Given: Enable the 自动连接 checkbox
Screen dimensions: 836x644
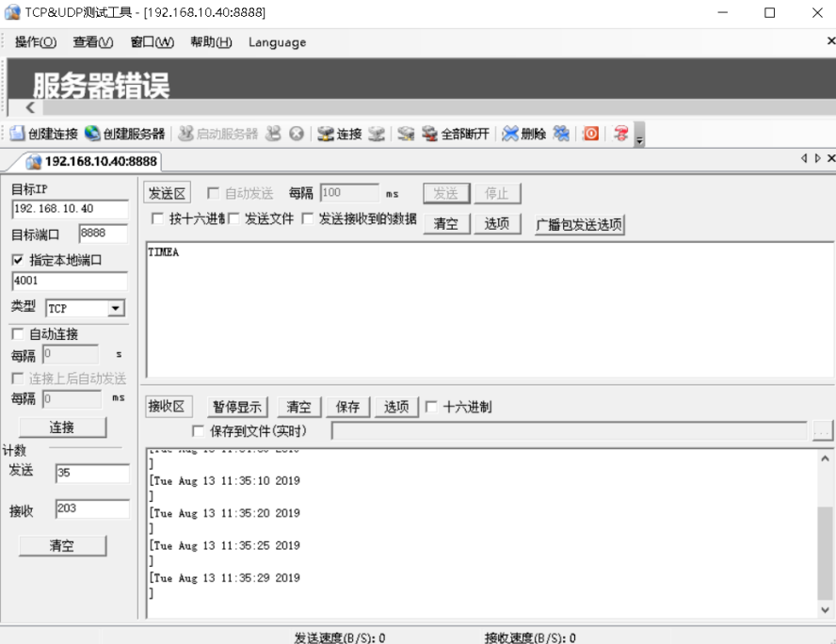Looking at the screenshot, I should click(17, 333).
